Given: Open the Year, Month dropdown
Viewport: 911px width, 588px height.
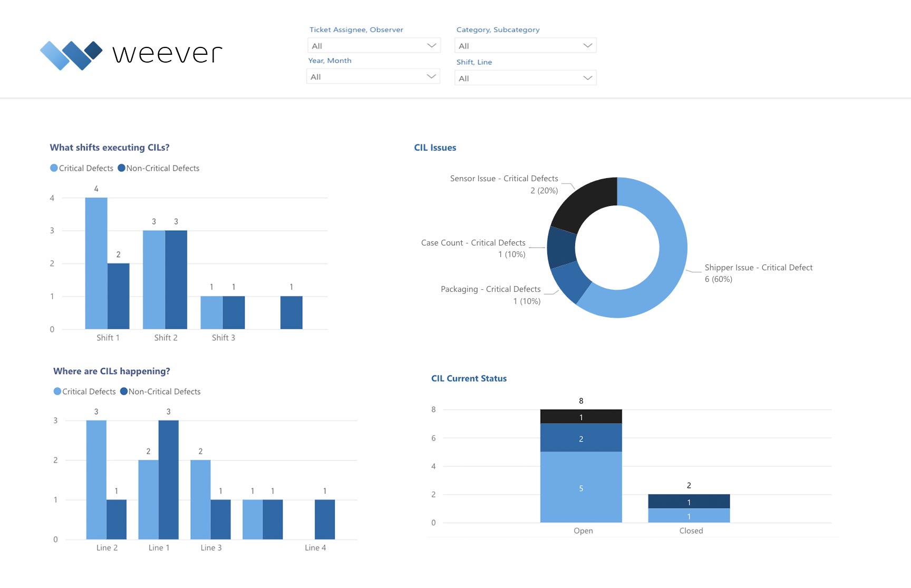Looking at the screenshot, I should [373, 76].
